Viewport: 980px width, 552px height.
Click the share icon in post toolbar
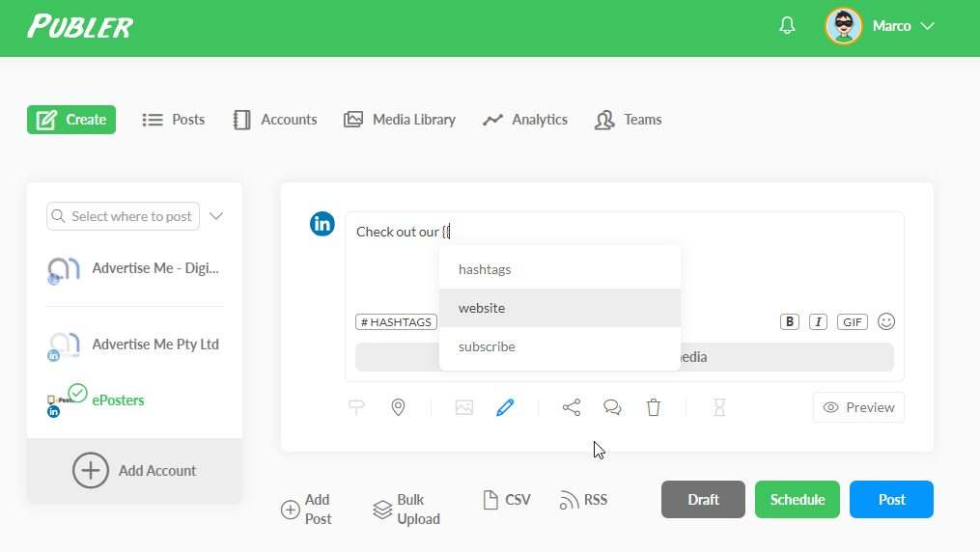(x=572, y=408)
